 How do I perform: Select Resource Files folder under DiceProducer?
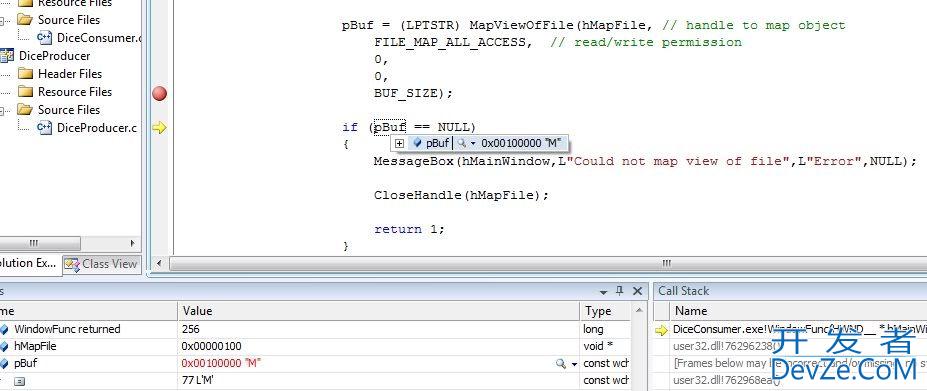coord(74,92)
